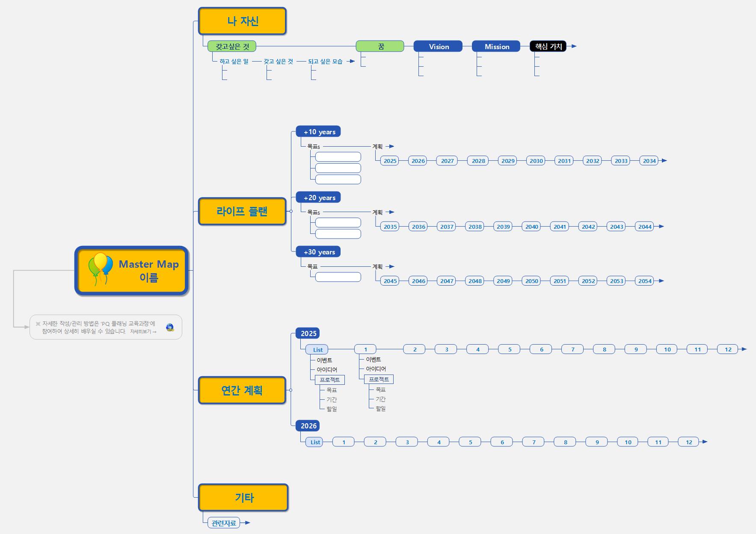This screenshot has height=534, width=756.
Task: Select the 기타 main topic
Action: click(243, 497)
